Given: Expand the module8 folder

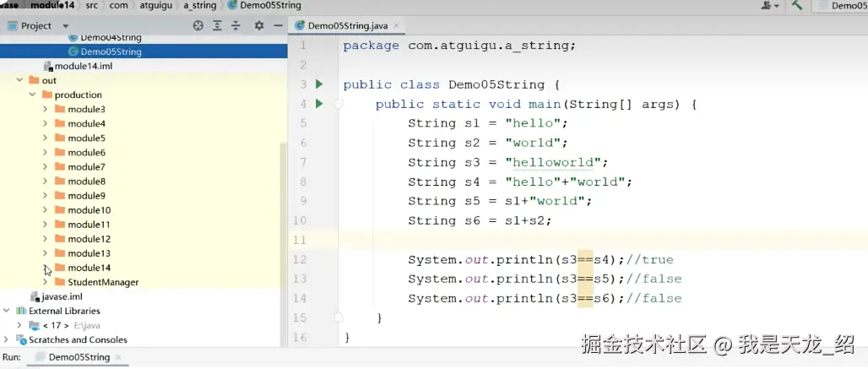Looking at the screenshot, I should tap(46, 181).
